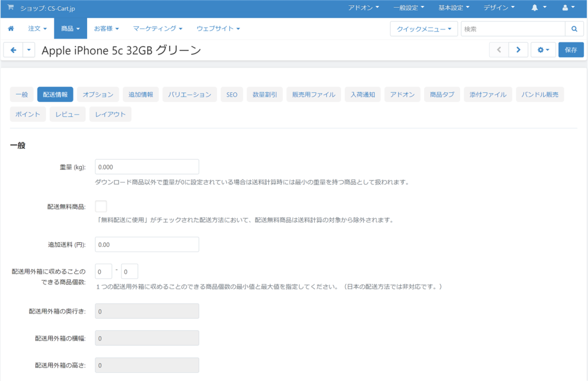This screenshot has height=381, width=588.
Task: Click the search magnifier button
Action: pyautogui.click(x=574, y=29)
